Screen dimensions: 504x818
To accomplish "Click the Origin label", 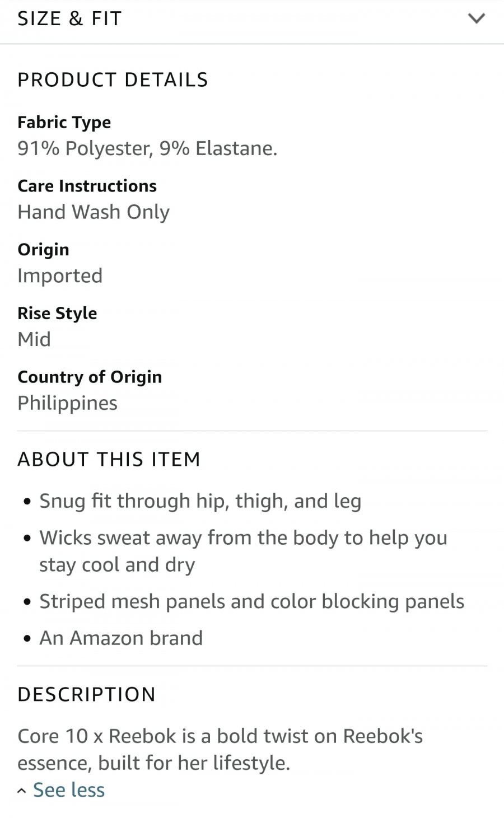I will pyautogui.click(x=43, y=250).
